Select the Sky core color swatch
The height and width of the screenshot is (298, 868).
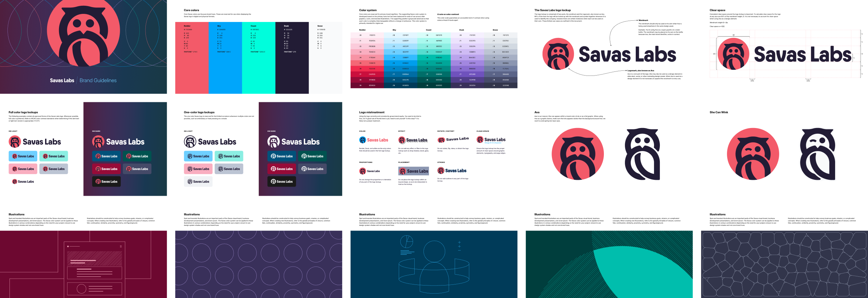pos(225,58)
